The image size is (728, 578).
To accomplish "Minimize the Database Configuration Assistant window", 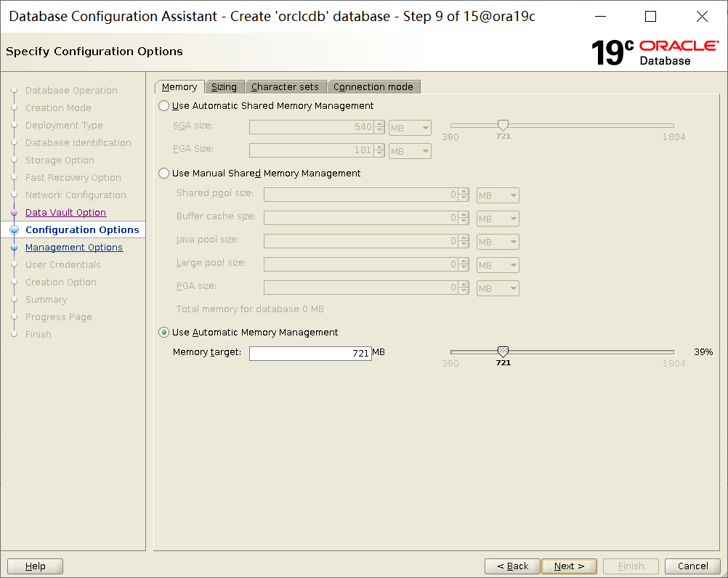I will [601, 16].
